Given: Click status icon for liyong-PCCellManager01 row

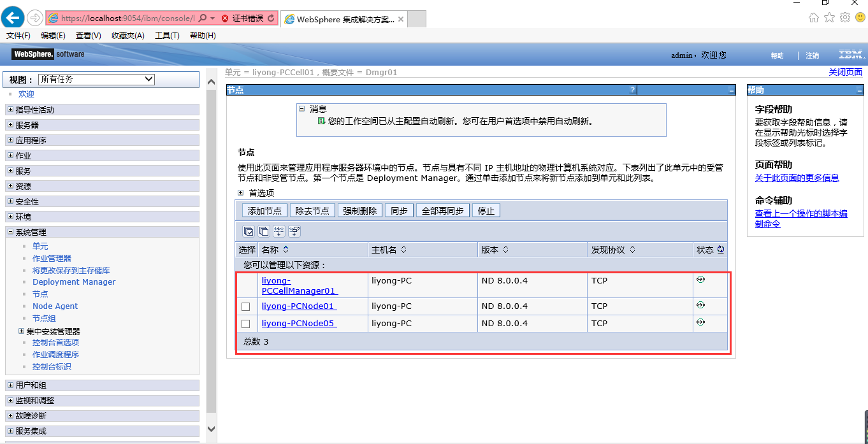Looking at the screenshot, I should click(x=700, y=280).
